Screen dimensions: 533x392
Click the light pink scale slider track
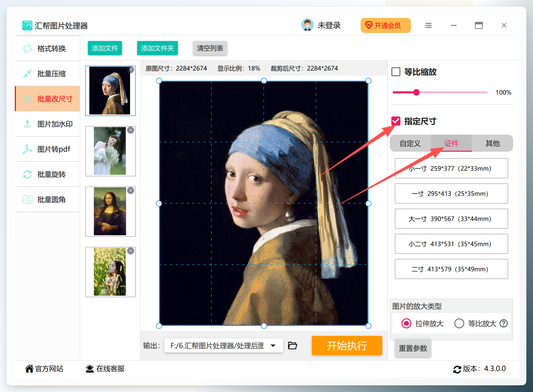pos(453,92)
